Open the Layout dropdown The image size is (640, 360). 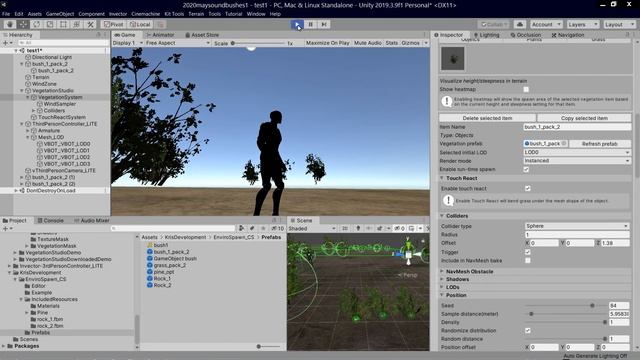point(619,24)
